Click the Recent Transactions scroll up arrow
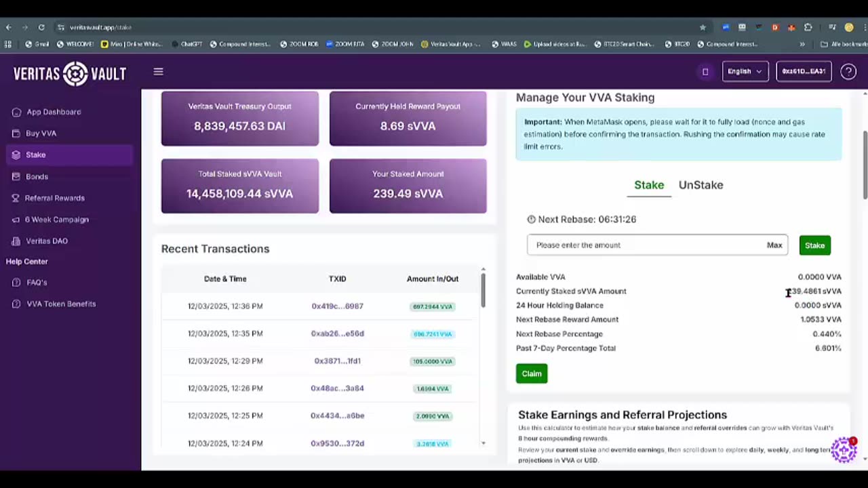The width and height of the screenshot is (868, 488). [x=483, y=270]
